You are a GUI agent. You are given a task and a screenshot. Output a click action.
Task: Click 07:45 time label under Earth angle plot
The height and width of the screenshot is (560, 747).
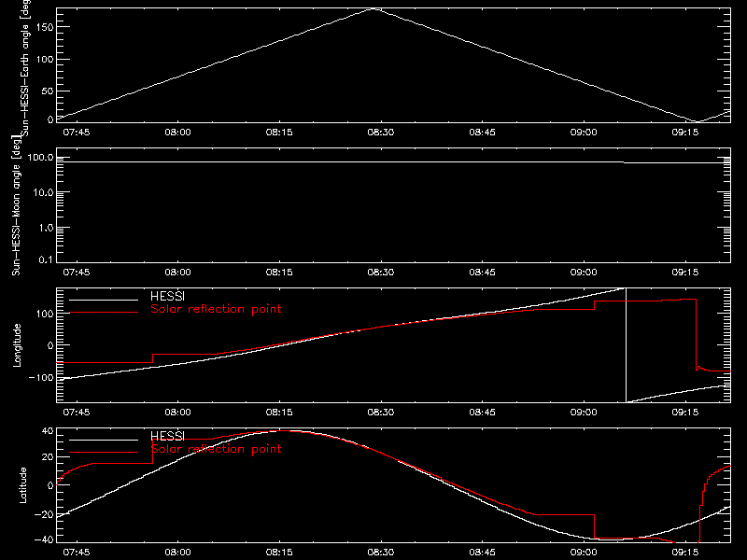coord(77,132)
